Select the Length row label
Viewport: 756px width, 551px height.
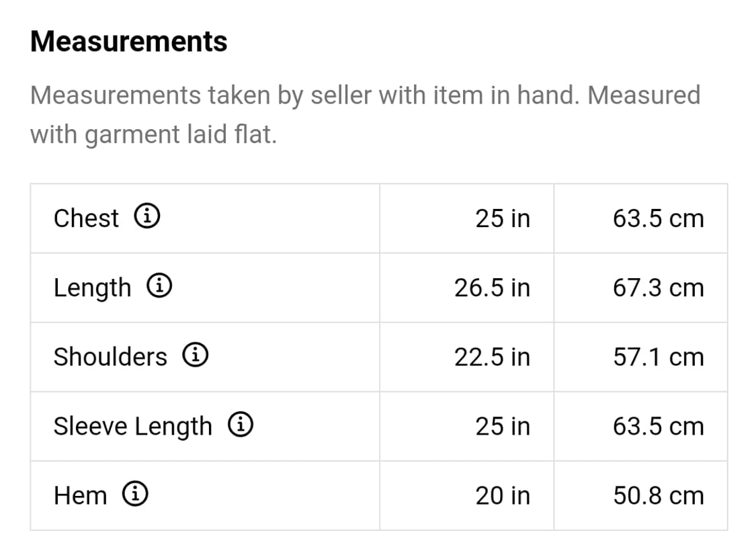[x=92, y=288]
